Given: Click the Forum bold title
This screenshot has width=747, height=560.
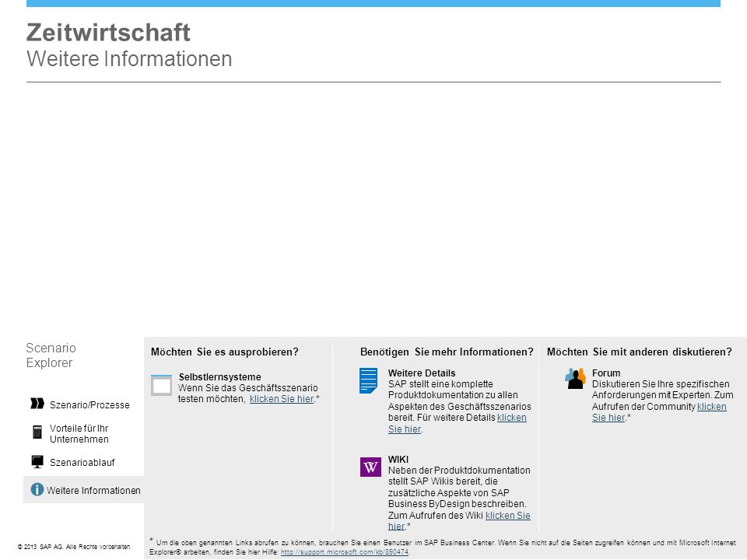Looking at the screenshot, I should pyautogui.click(x=606, y=373).
